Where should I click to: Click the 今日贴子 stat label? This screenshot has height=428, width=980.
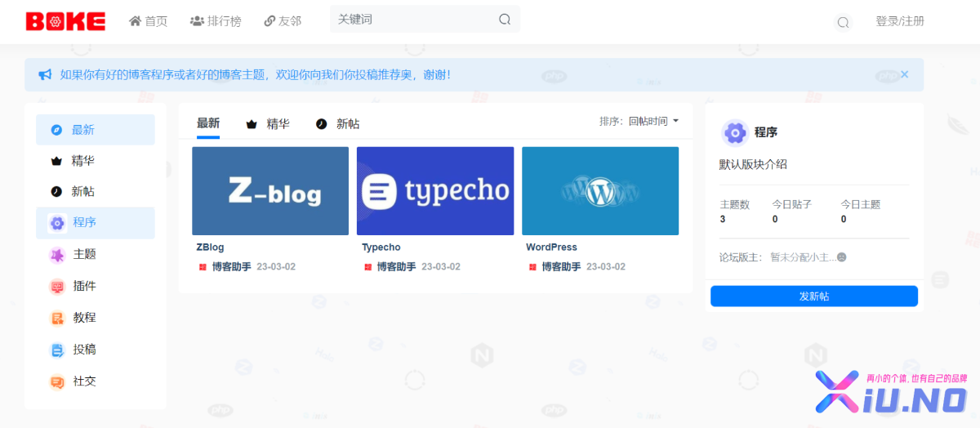pyautogui.click(x=792, y=205)
